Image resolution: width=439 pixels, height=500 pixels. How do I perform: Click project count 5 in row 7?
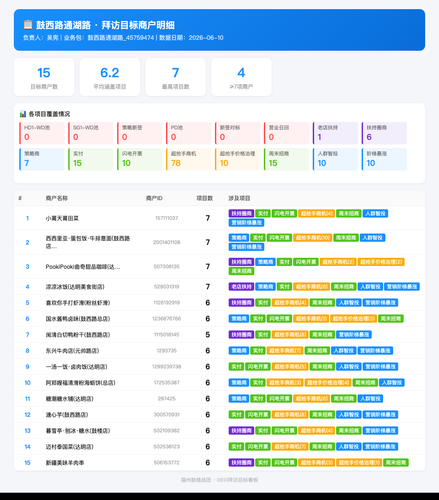(x=208, y=335)
